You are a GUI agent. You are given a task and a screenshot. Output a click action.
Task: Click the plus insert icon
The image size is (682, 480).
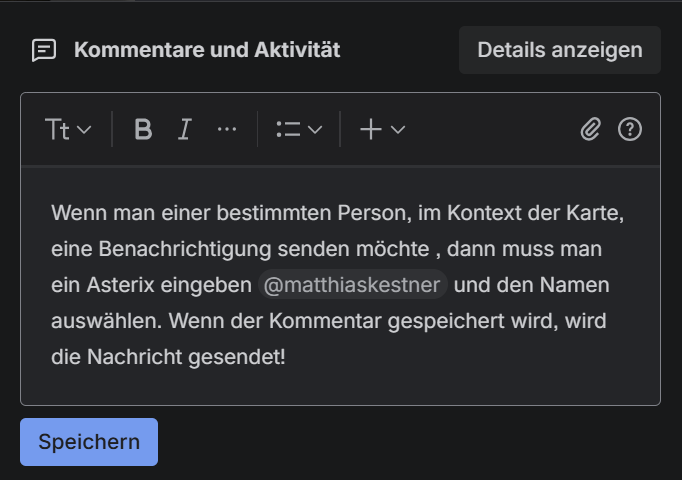[371, 129]
